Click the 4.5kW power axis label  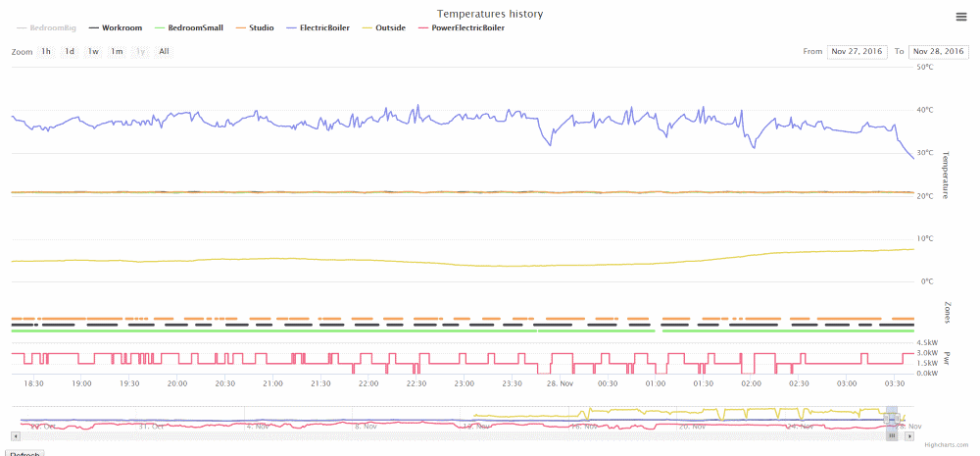pyautogui.click(x=927, y=343)
